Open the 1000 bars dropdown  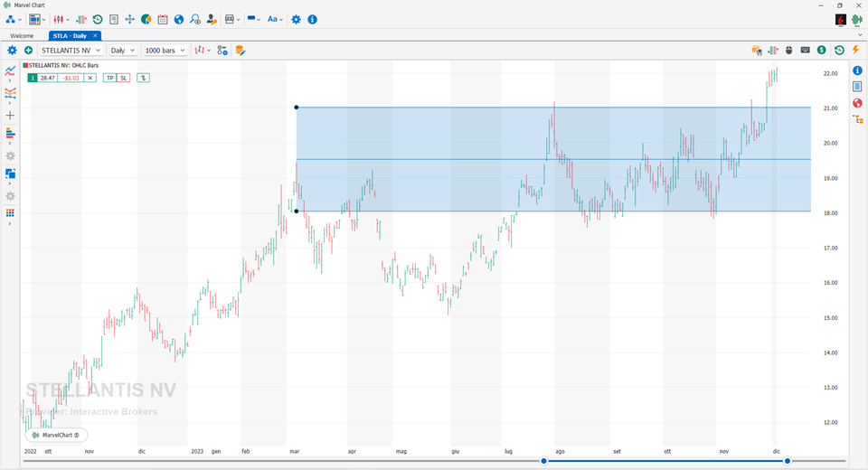(165, 51)
